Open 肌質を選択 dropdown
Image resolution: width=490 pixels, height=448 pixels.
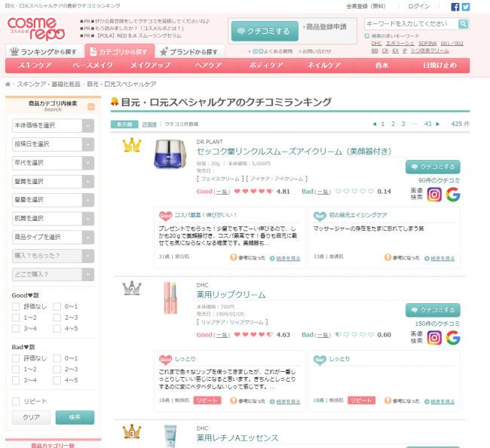click(x=53, y=219)
